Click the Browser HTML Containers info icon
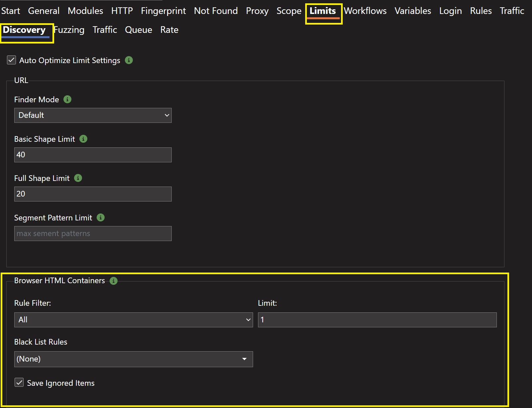Viewport: 532px width, 408px height. 114,281
